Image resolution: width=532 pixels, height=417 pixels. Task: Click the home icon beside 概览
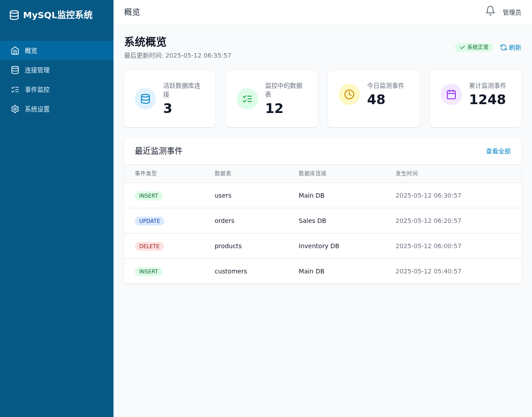click(x=15, y=51)
